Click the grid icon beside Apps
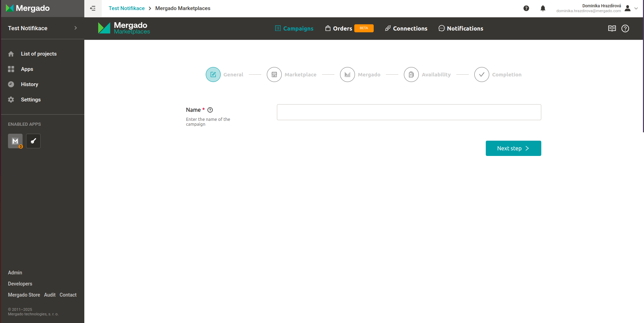The height and width of the screenshot is (323, 644). [11, 69]
